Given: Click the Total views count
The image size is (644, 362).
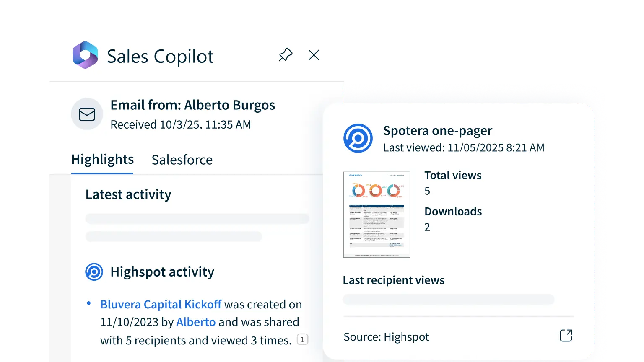Looking at the screenshot, I should [x=427, y=191].
